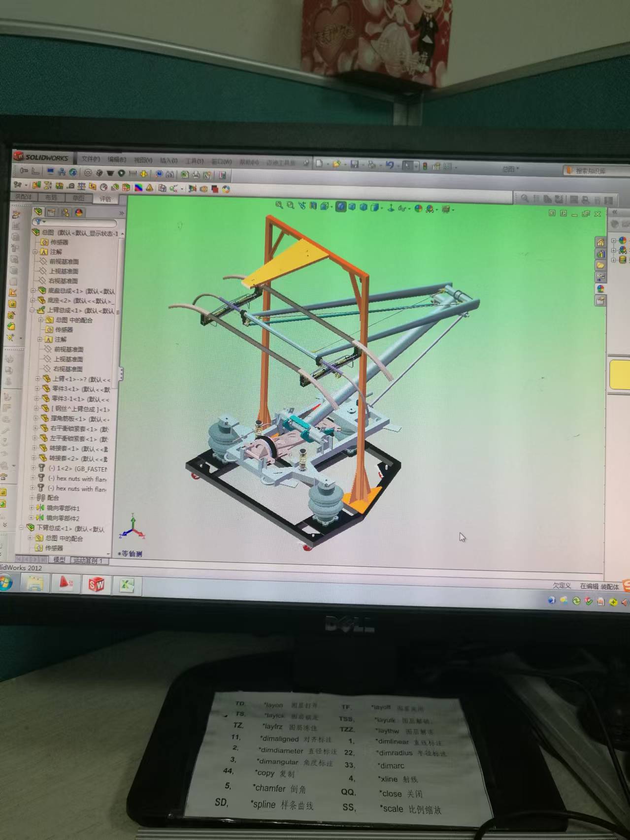Open the Edit Appearance color ball icon
630x840 pixels.
pyautogui.click(x=418, y=208)
